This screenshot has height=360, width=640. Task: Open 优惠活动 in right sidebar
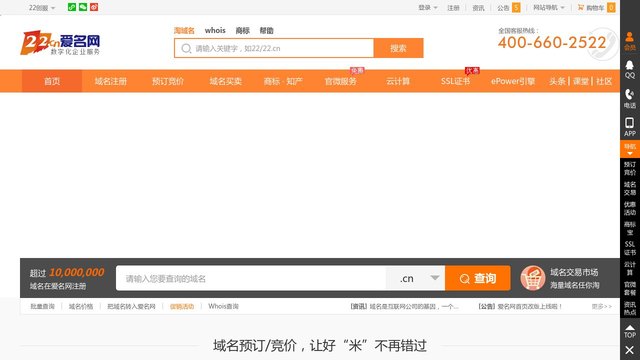tap(630, 208)
